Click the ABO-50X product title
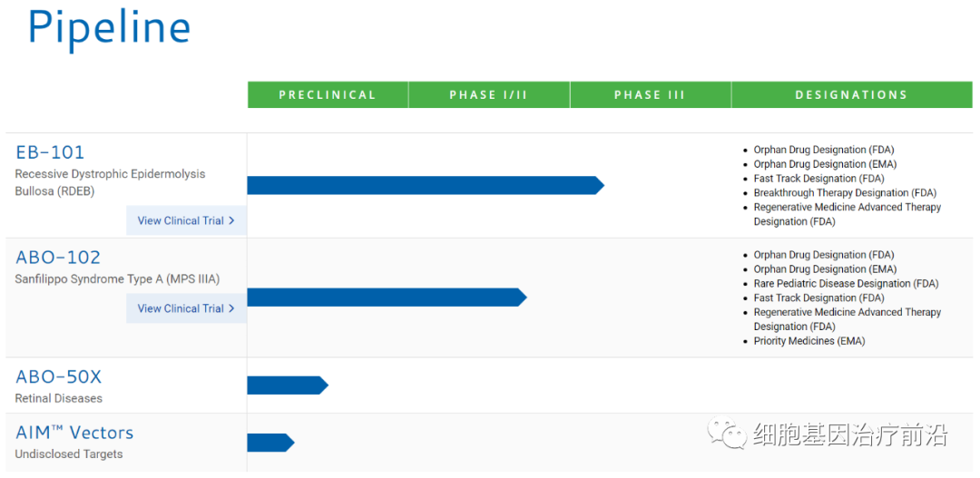980x478 pixels. click(59, 376)
